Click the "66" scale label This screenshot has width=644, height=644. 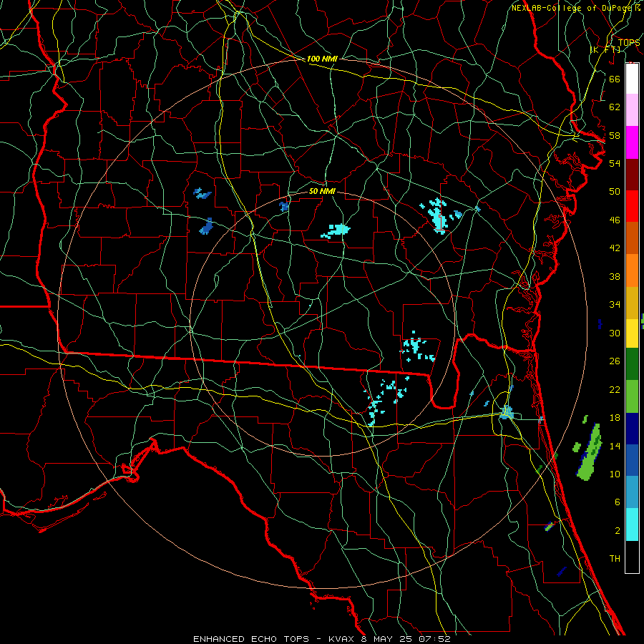tap(615, 79)
